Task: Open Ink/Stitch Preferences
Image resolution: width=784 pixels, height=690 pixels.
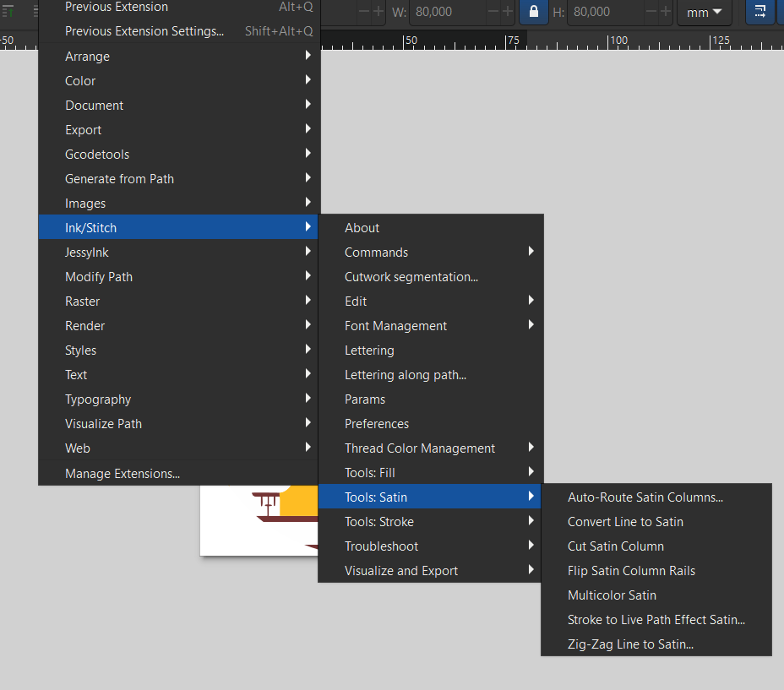Action: tap(431, 424)
